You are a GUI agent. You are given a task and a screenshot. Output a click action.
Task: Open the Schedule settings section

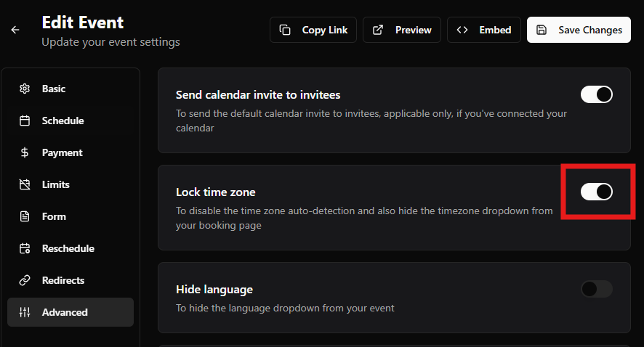(63, 121)
